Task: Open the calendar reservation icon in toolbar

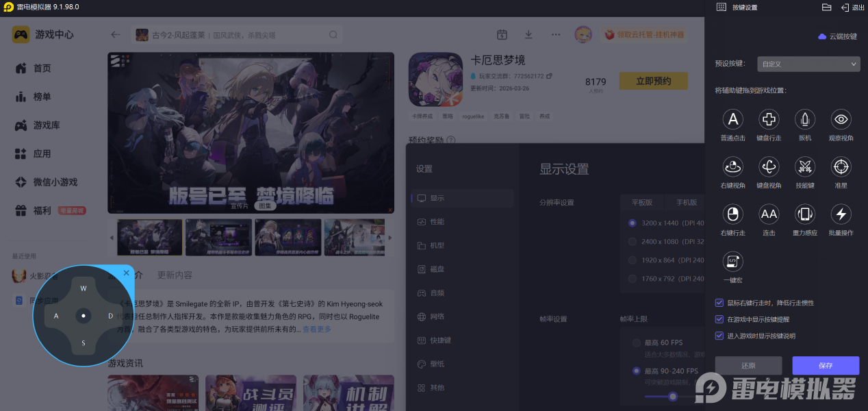Action: (502, 34)
